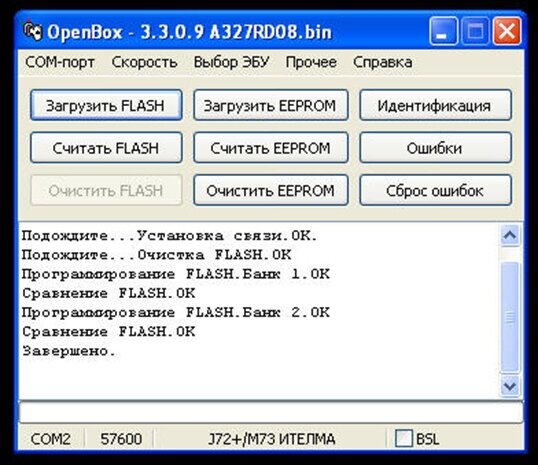Open the Выбор ЭБУ menu
Image resolution: width=538 pixels, height=465 pixels.
[232, 62]
